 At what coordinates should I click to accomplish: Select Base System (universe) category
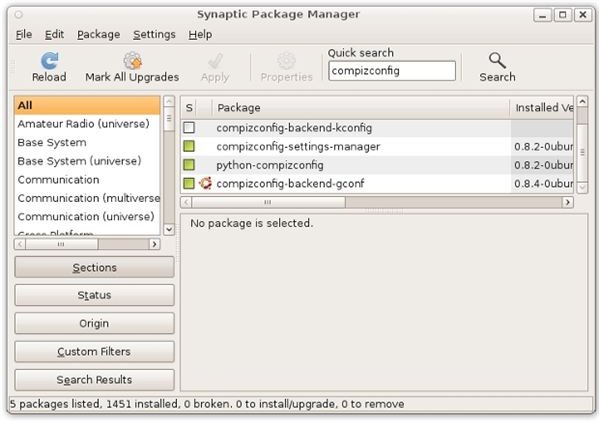click(x=87, y=161)
